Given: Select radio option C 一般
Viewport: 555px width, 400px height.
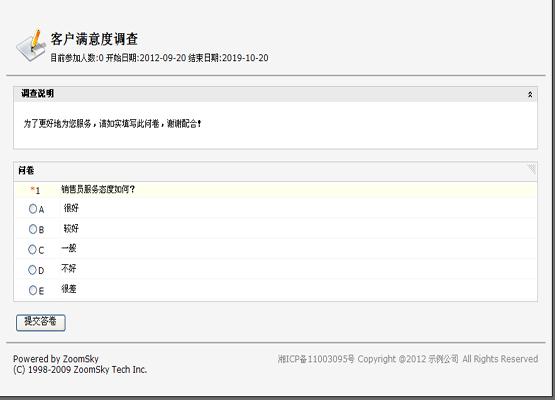Looking at the screenshot, I should [x=32, y=250].
